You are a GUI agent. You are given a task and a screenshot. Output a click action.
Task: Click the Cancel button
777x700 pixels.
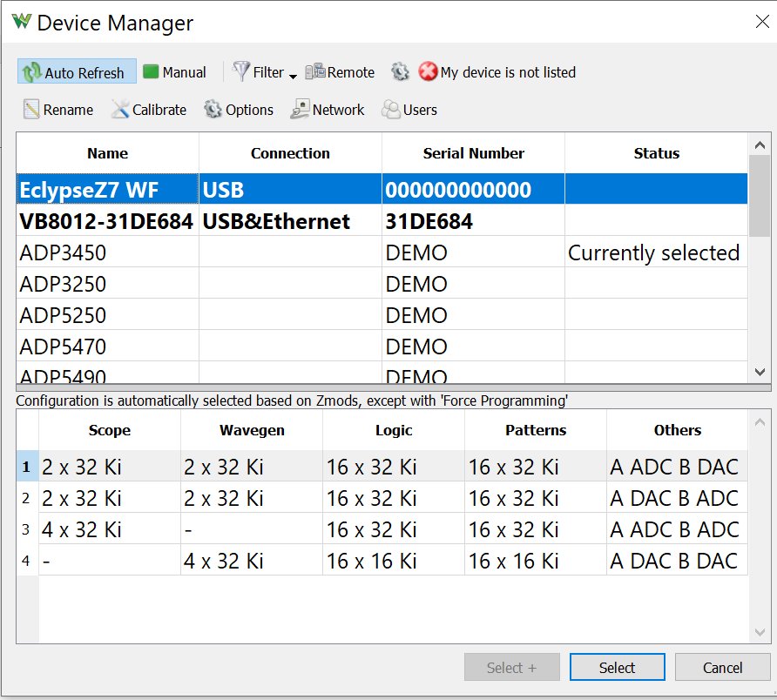(x=722, y=667)
